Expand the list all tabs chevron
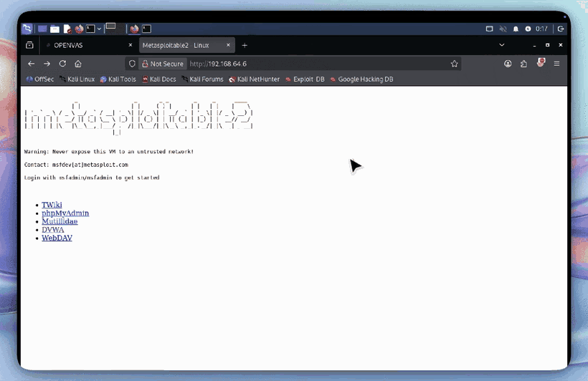 coord(502,45)
